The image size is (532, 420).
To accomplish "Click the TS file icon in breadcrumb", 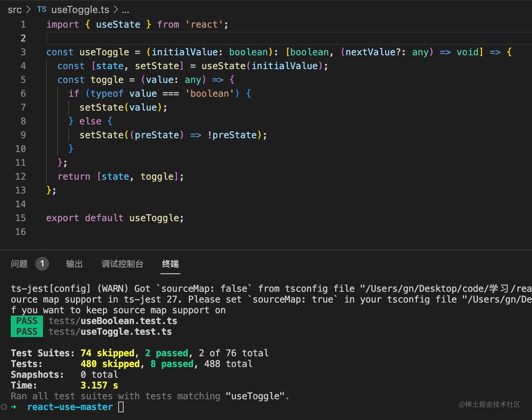I will click(x=42, y=10).
